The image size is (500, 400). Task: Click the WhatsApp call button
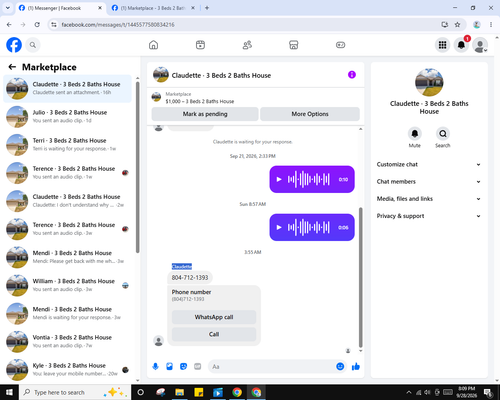214,317
